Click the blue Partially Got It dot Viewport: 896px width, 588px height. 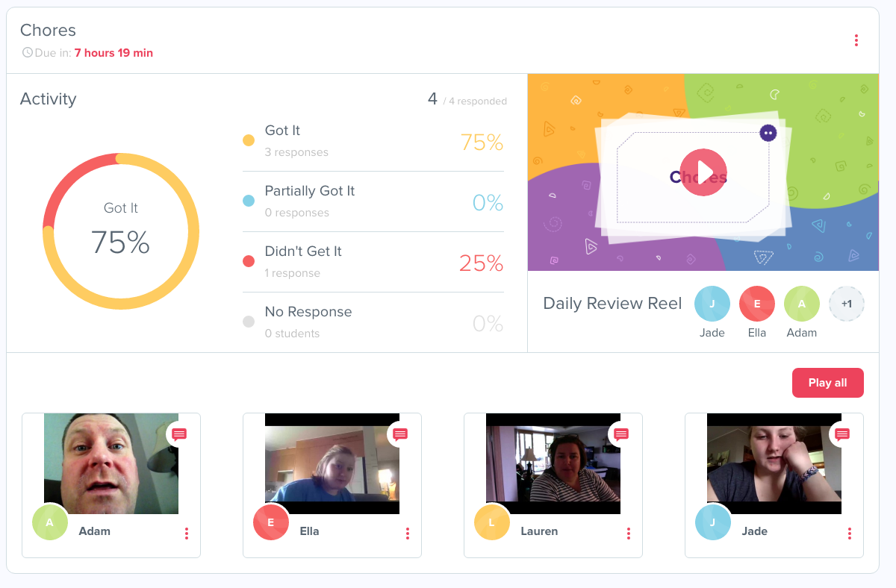click(249, 201)
